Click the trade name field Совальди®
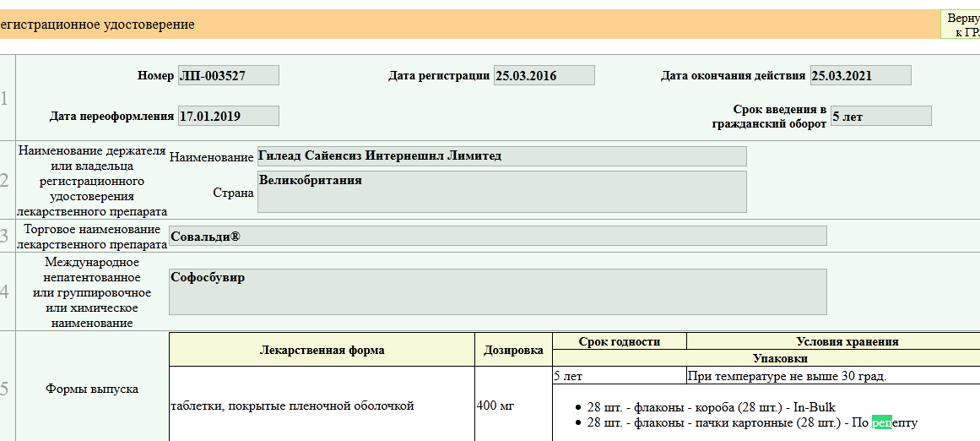 [498, 236]
